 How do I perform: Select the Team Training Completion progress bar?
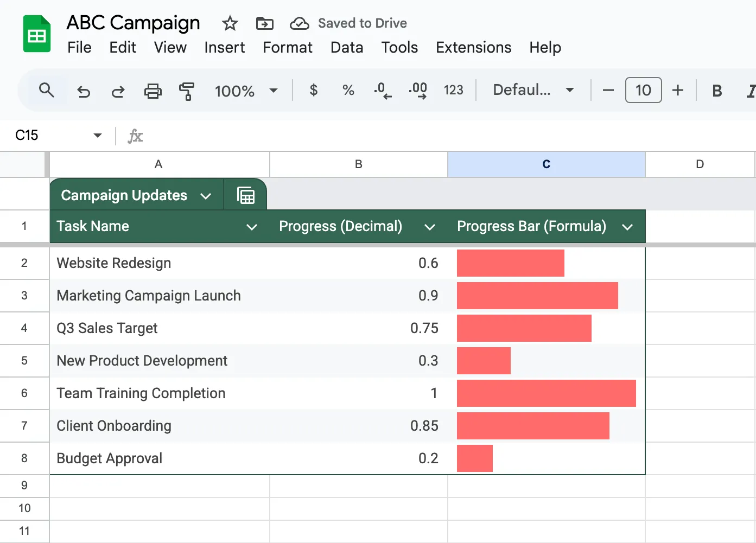coord(547,393)
